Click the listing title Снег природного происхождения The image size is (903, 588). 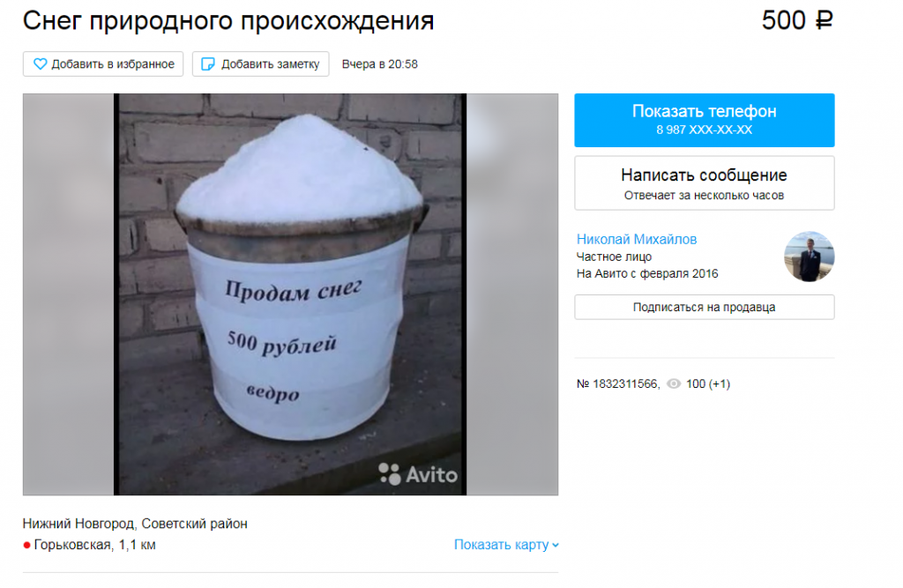tap(228, 21)
